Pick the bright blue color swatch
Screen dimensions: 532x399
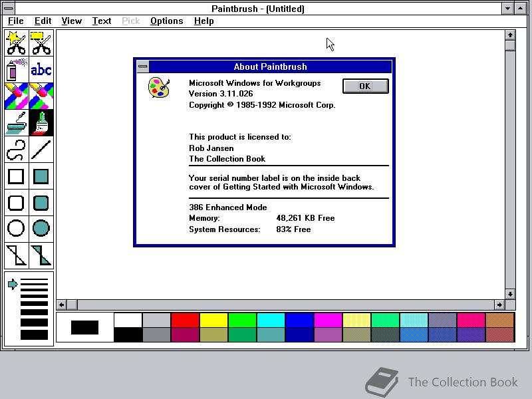tap(300, 320)
